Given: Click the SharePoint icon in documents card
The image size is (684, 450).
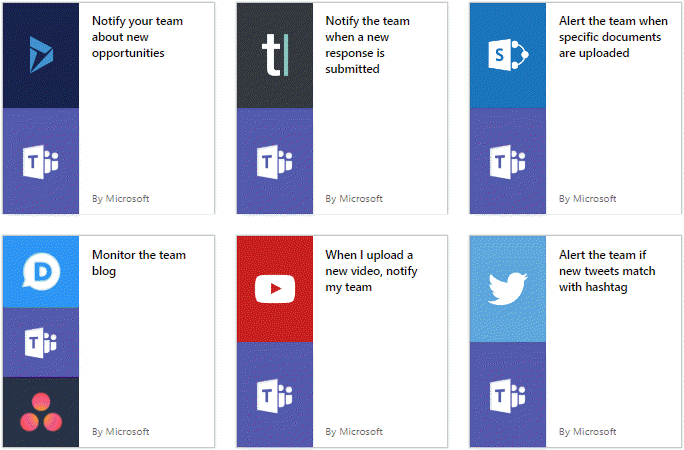Looking at the screenshot, I should coord(508,55).
